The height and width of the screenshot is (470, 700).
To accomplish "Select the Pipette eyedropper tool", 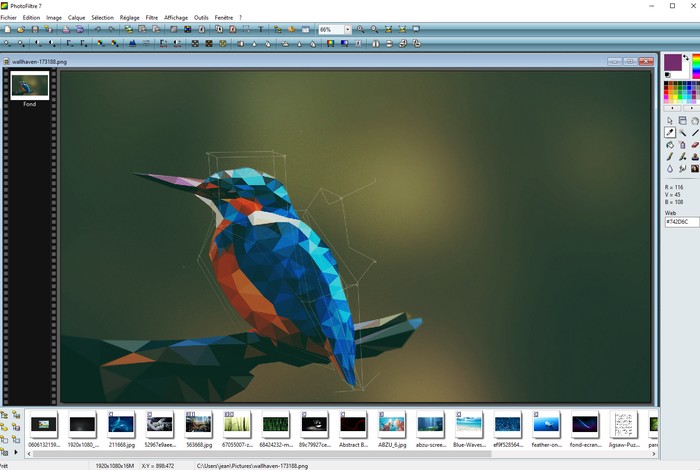I will (x=670, y=132).
